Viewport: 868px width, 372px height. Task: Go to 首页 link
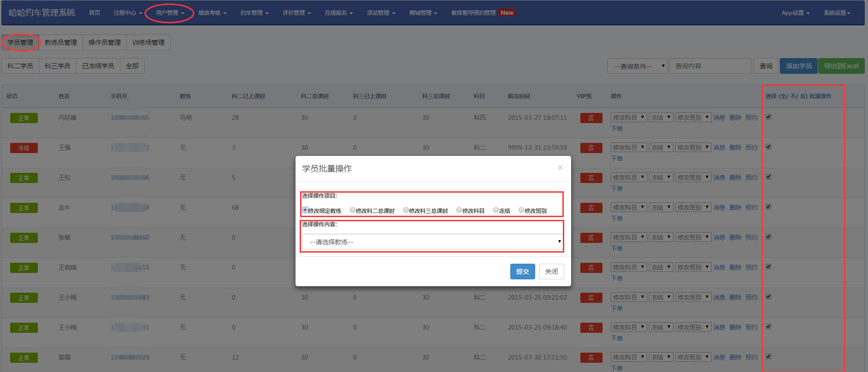(x=94, y=13)
